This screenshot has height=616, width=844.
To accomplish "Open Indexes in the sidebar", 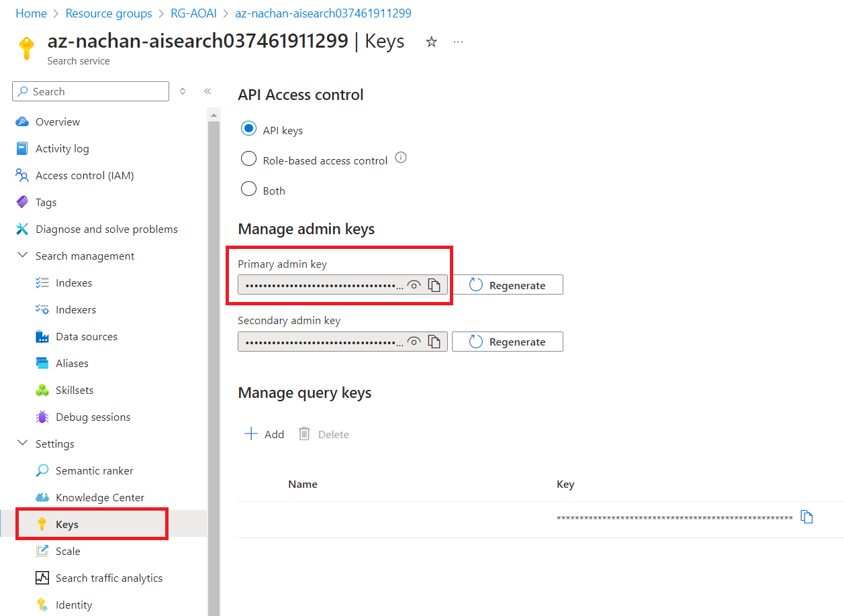I will point(74,283).
